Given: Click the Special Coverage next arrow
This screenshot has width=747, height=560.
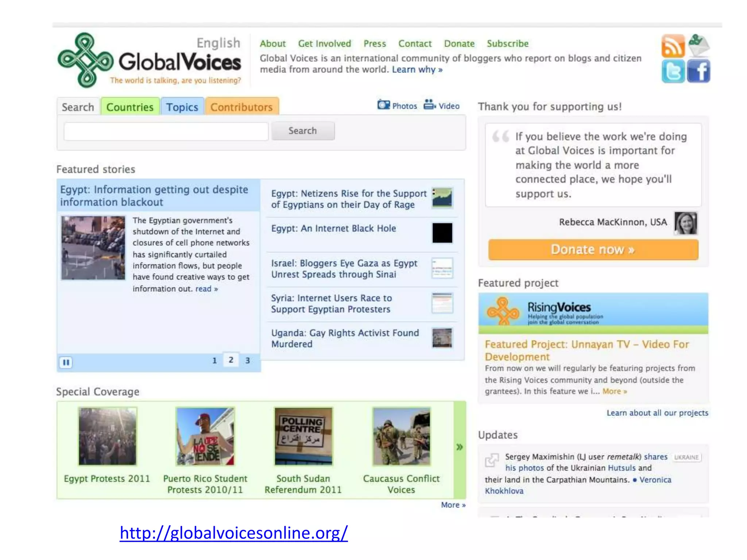Looking at the screenshot, I should coord(460,447).
